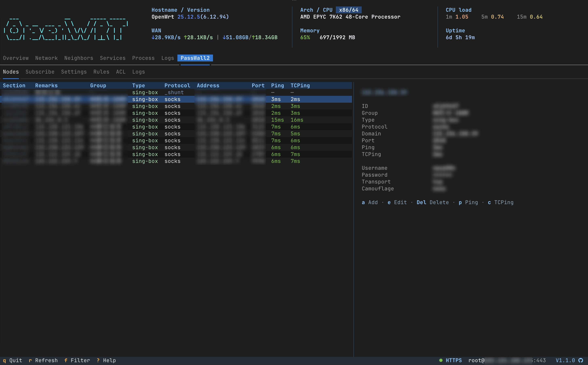The height and width of the screenshot is (365, 588).
Task: Click f Filter in the footer
Action: [x=77, y=360]
